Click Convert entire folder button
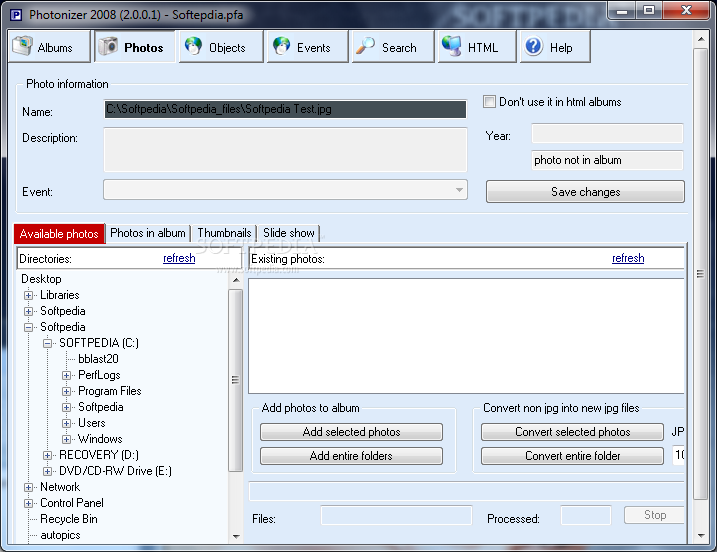 (x=572, y=456)
